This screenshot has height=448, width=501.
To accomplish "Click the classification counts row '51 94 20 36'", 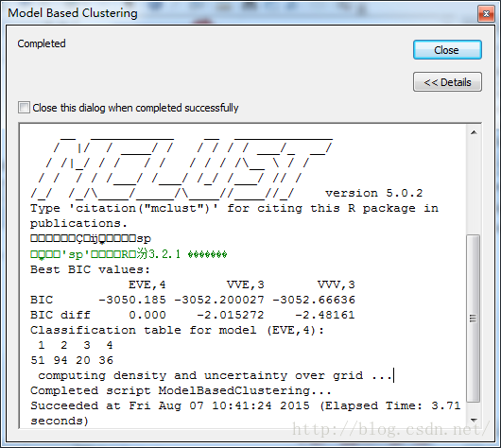I will click(72, 360).
